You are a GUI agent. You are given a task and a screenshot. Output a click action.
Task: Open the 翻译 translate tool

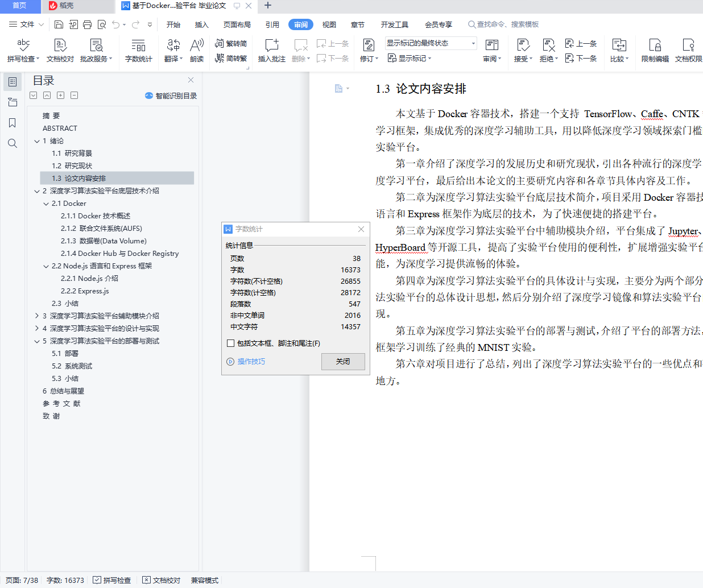pyautogui.click(x=173, y=50)
